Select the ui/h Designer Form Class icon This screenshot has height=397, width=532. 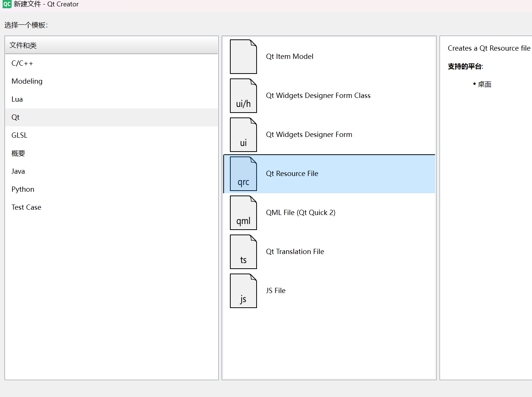pos(243,96)
